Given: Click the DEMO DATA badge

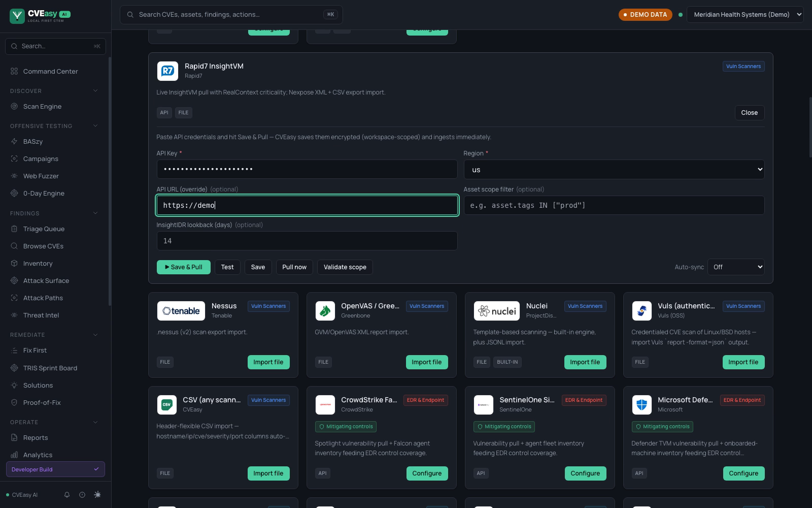Looking at the screenshot, I should coord(645,15).
